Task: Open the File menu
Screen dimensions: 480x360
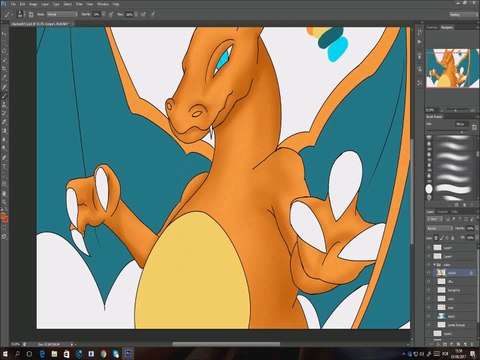Action: pyautogui.click(x=13, y=4)
